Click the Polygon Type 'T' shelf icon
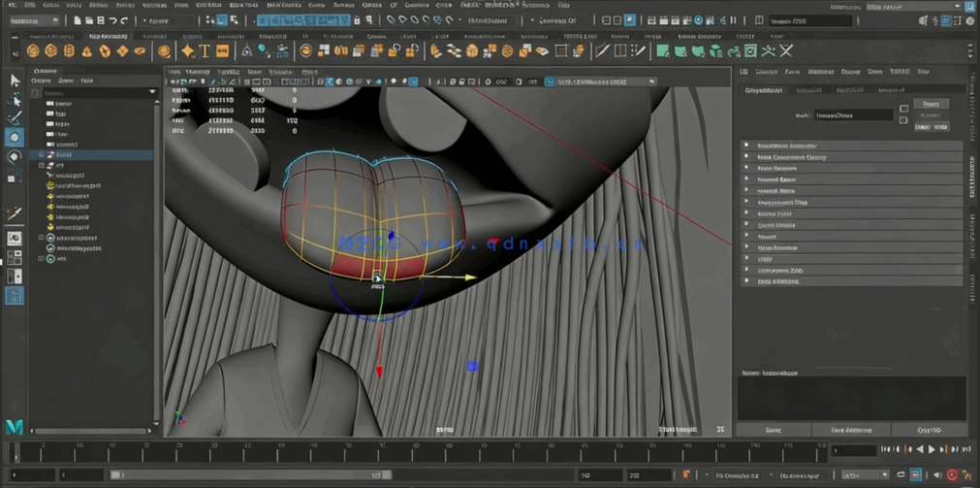980x488 pixels. pyautogui.click(x=205, y=50)
